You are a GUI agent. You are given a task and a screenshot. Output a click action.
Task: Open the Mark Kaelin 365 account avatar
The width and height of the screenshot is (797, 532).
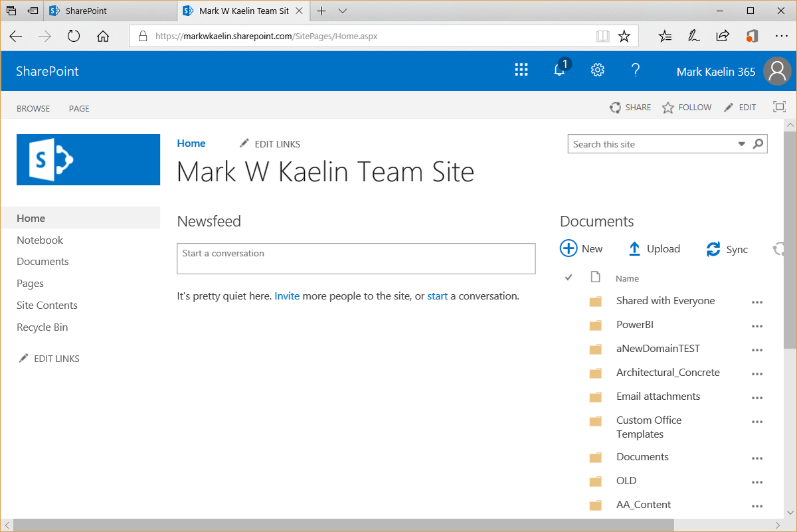pyautogui.click(x=777, y=71)
